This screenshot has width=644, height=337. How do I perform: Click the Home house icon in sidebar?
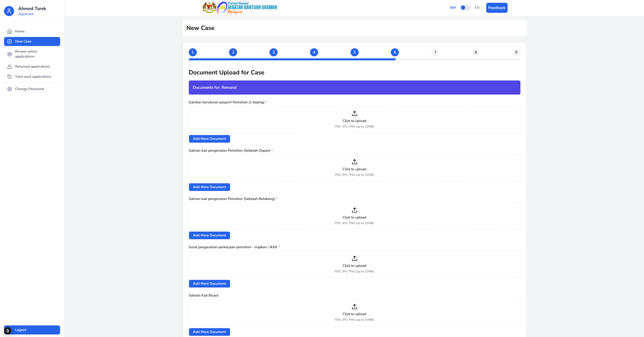(x=10, y=31)
